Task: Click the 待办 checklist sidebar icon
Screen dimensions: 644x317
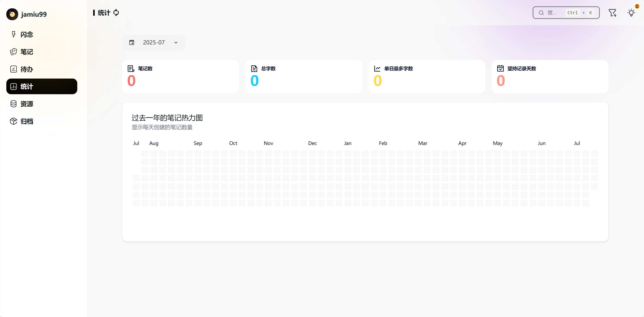Action: (14, 69)
